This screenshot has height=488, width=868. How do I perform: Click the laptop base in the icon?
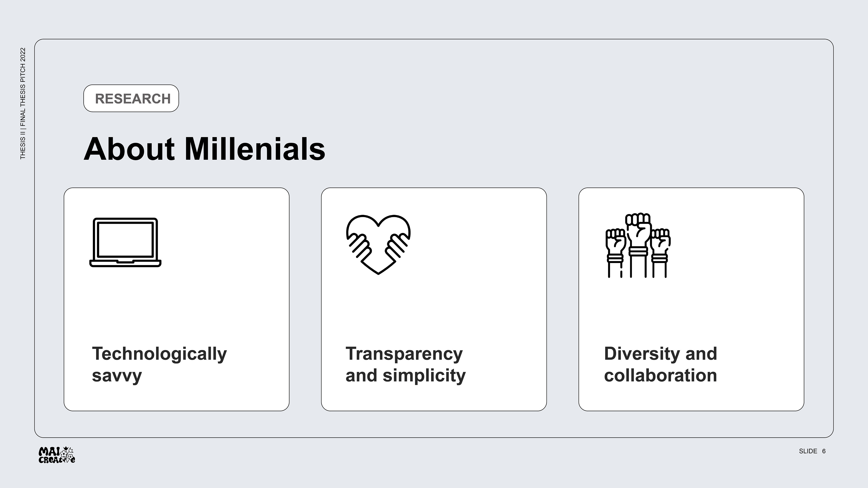(125, 263)
